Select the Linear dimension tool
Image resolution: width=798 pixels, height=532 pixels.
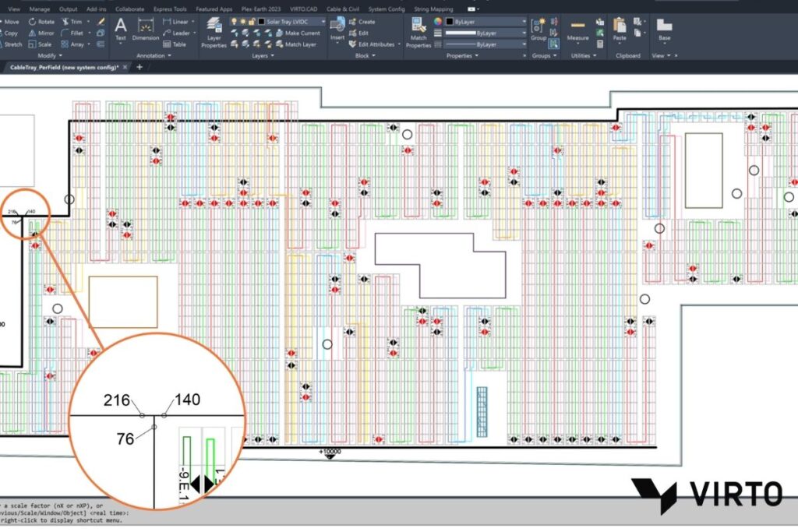point(175,22)
